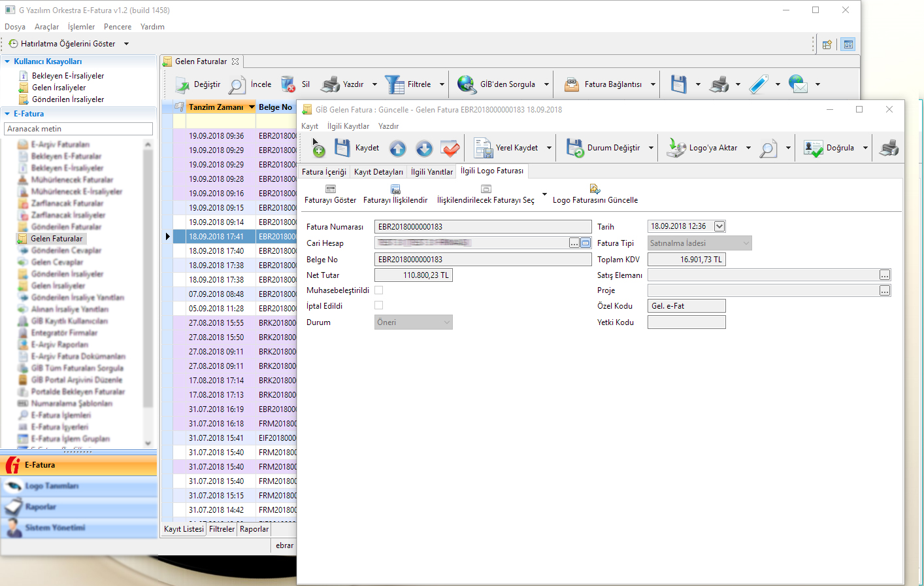Expand the Logo'ya Aktar dropdown arrow

748,148
